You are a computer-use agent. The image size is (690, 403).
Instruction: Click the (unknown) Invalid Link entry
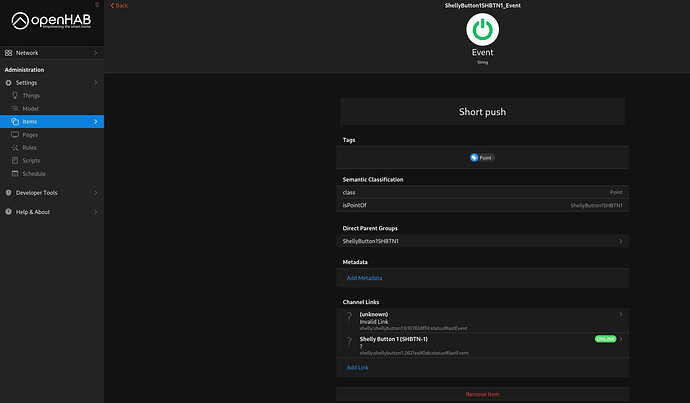(x=482, y=321)
